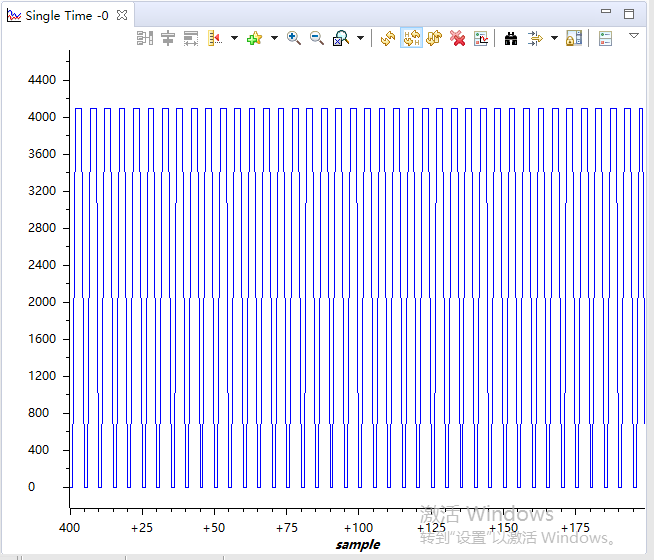Screen dimensions: 654x560
Task: Click the reset zoom magnifier icon
Action: [341, 38]
